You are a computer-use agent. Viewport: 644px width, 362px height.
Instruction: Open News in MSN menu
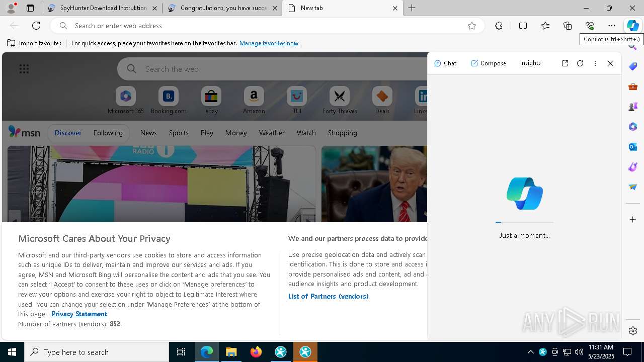pos(148,133)
